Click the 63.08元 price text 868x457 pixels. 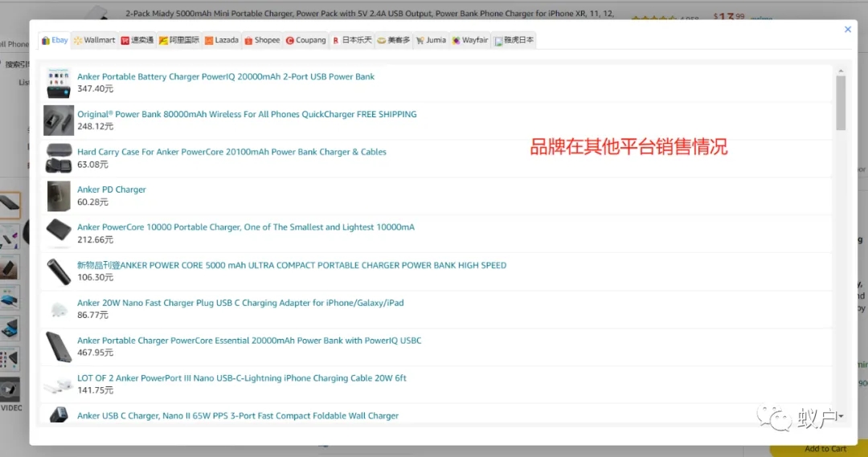coord(92,165)
